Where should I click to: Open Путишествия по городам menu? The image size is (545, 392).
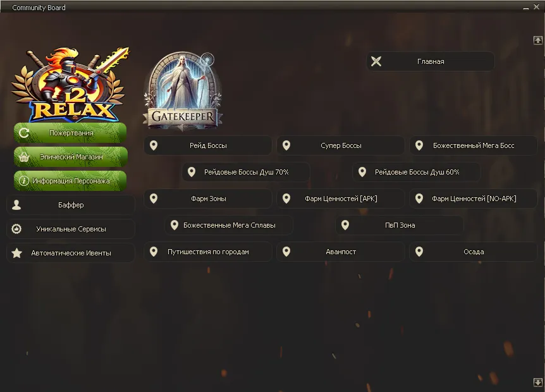point(208,252)
